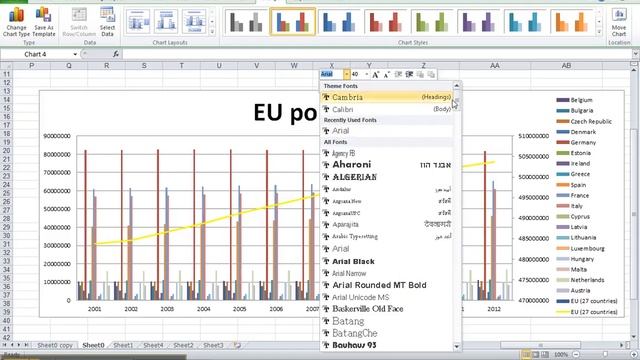Apply the orange chart style
The image size is (640, 360).
tap(571, 22)
